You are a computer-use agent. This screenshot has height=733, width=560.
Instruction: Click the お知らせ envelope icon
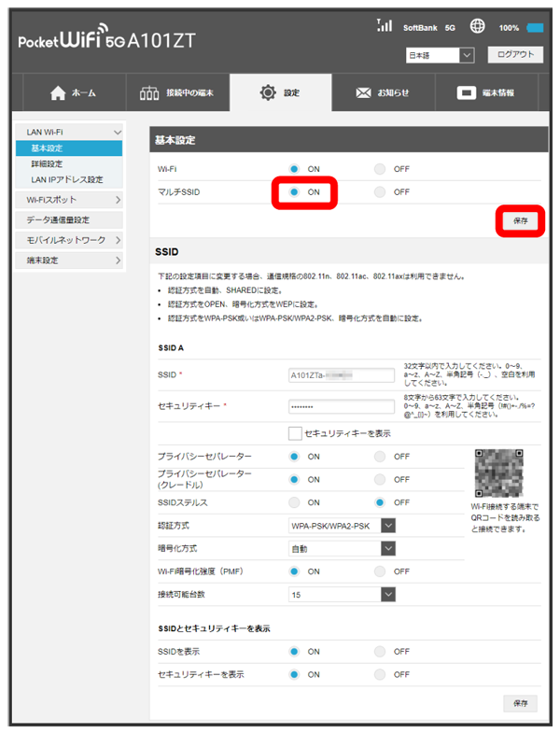(364, 93)
